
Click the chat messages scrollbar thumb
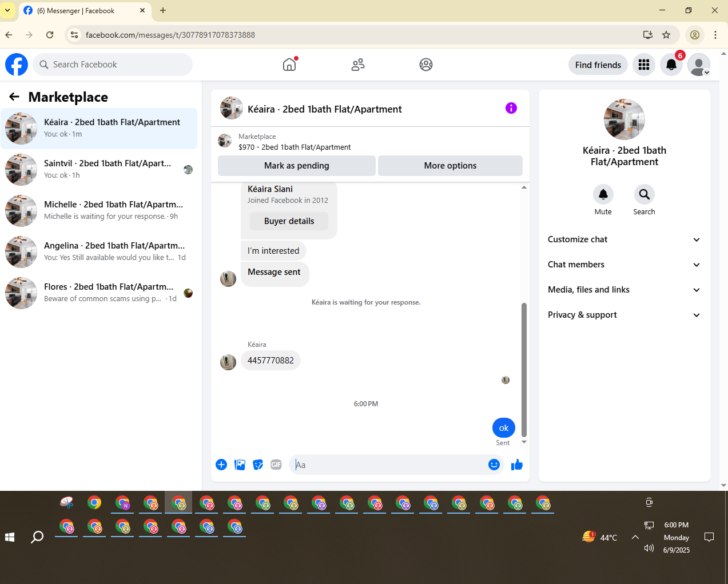[x=524, y=370]
